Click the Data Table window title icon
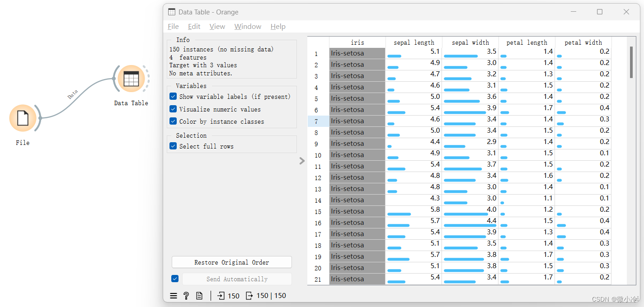This screenshot has height=307, width=644. 172,12
